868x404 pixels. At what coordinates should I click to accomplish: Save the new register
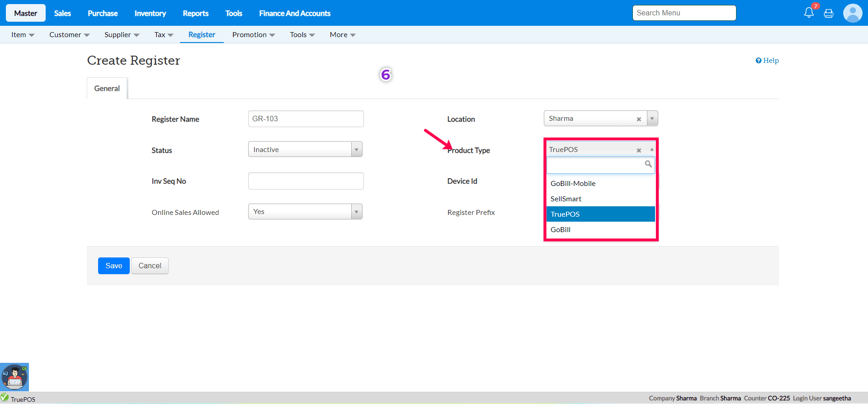click(x=114, y=266)
